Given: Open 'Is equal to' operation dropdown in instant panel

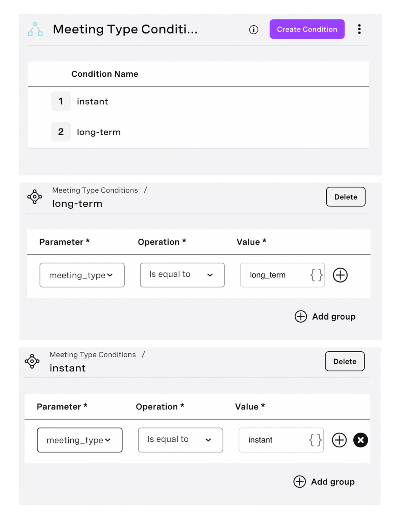Looking at the screenshot, I should coord(180,440).
